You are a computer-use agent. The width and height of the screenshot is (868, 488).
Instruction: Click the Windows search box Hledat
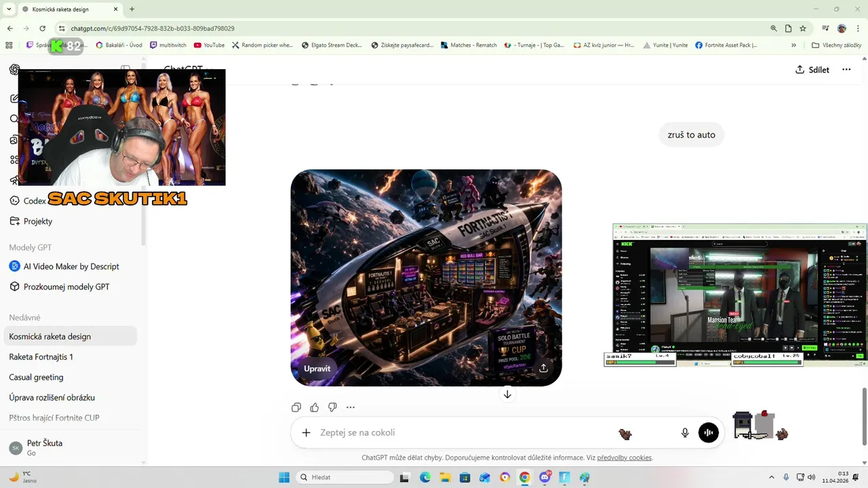click(344, 477)
